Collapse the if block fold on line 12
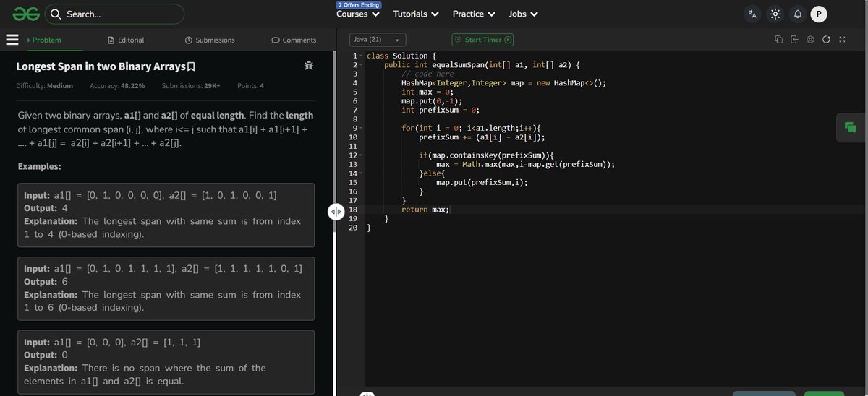The width and height of the screenshot is (868, 396). pos(361,155)
